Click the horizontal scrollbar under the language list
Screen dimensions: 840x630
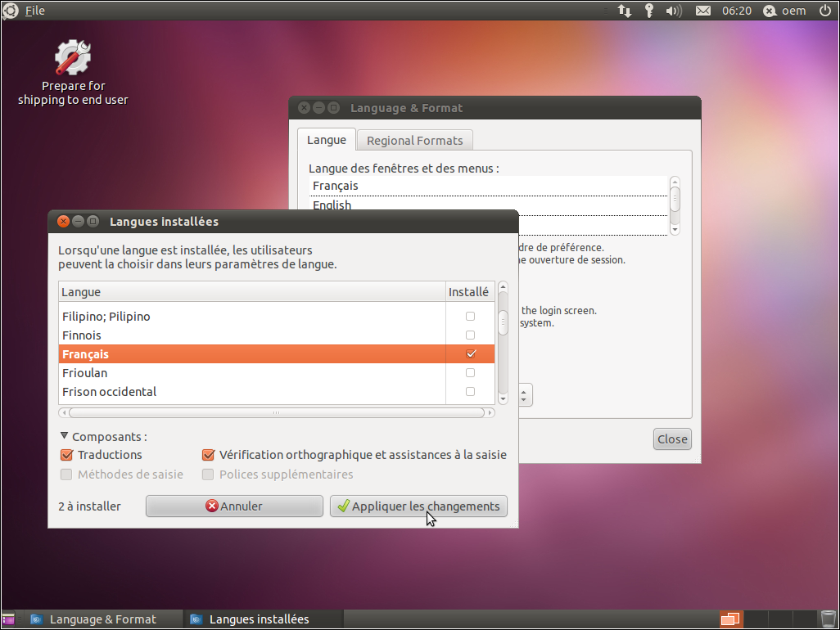276,413
